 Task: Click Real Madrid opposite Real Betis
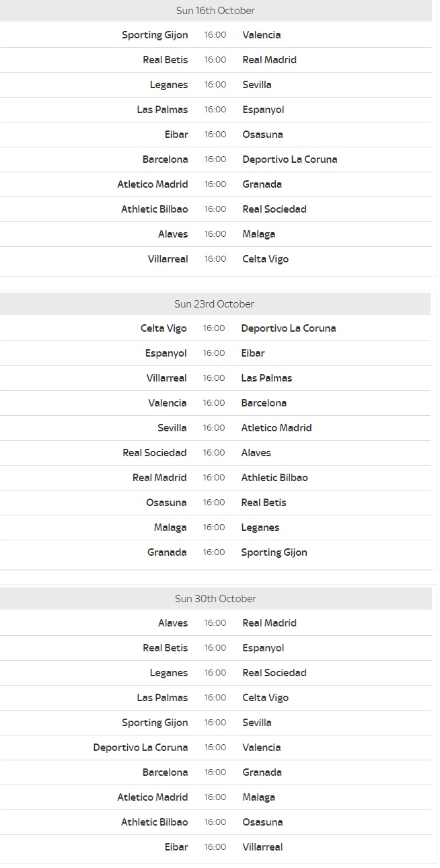click(x=269, y=60)
